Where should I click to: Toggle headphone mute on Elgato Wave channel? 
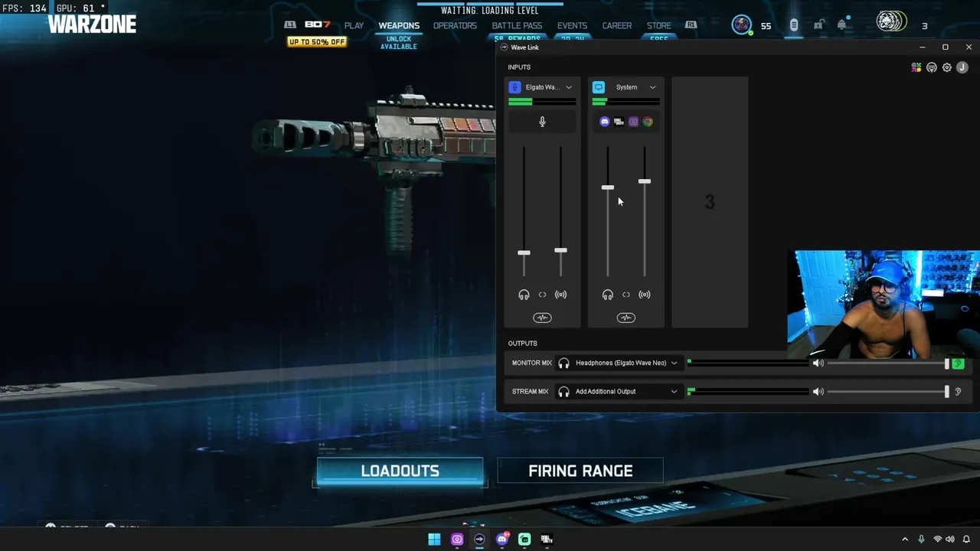click(524, 295)
